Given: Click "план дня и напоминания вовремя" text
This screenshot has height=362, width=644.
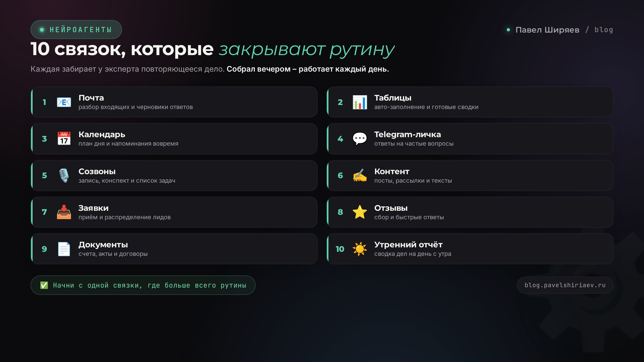Looking at the screenshot, I should pos(128,144).
